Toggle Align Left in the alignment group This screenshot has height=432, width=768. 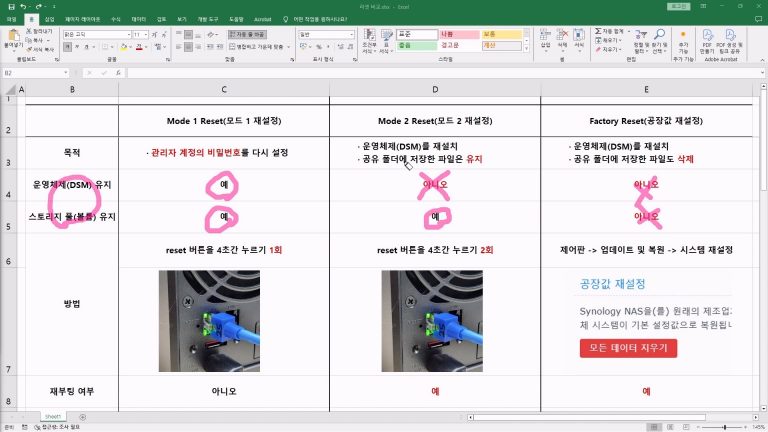(x=179, y=47)
